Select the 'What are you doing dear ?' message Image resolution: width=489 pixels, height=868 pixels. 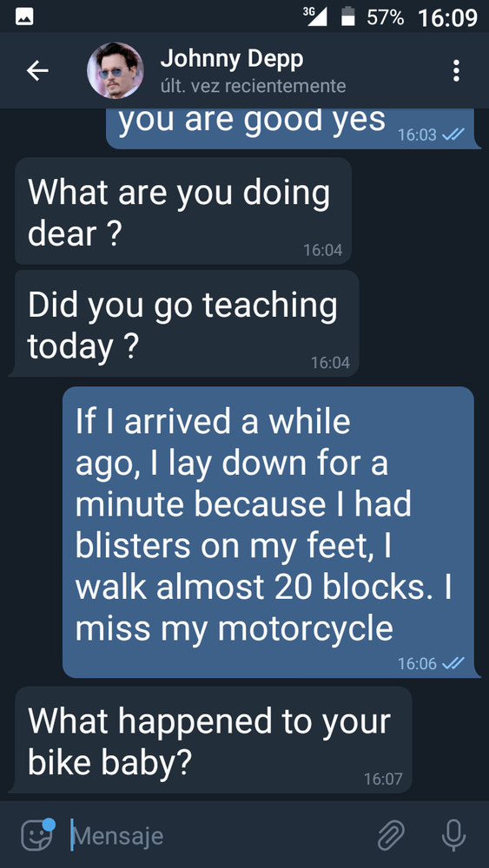click(x=183, y=211)
